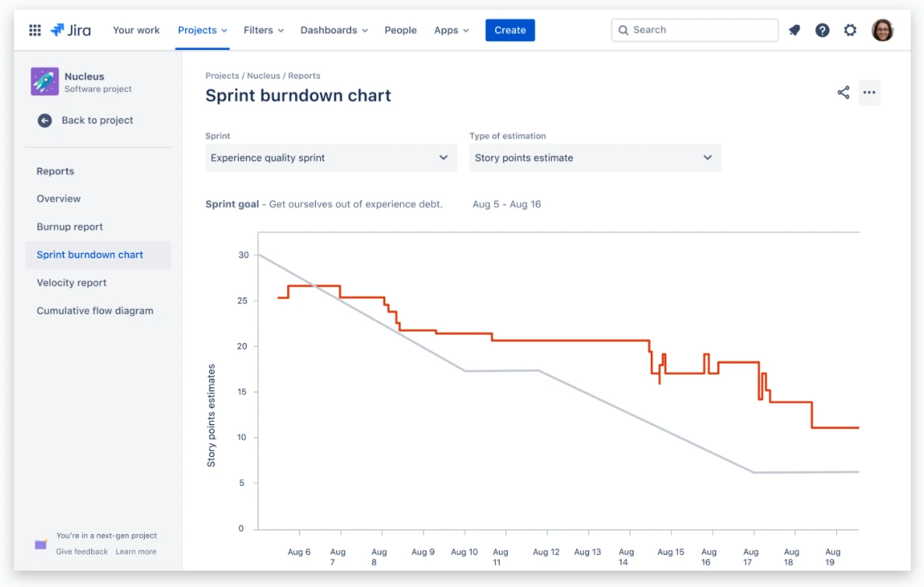
Task: Open the user profile avatar
Action: coord(882,30)
